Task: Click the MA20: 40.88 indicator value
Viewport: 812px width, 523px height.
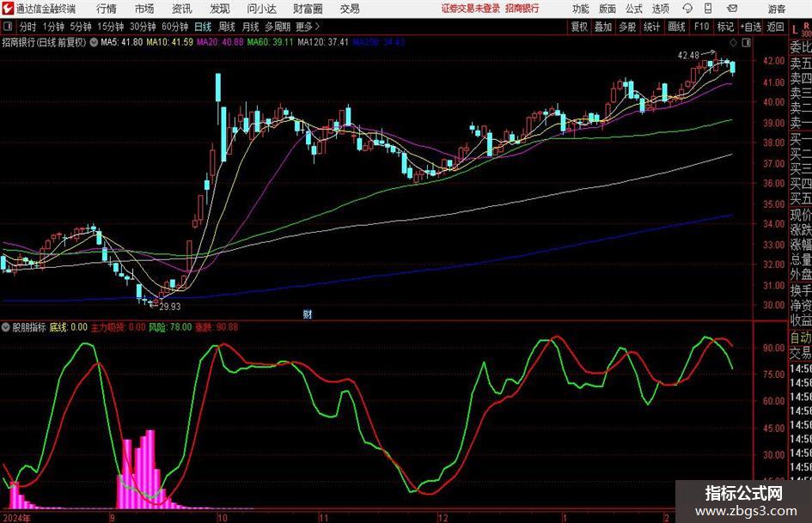Action: coord(220,42)
